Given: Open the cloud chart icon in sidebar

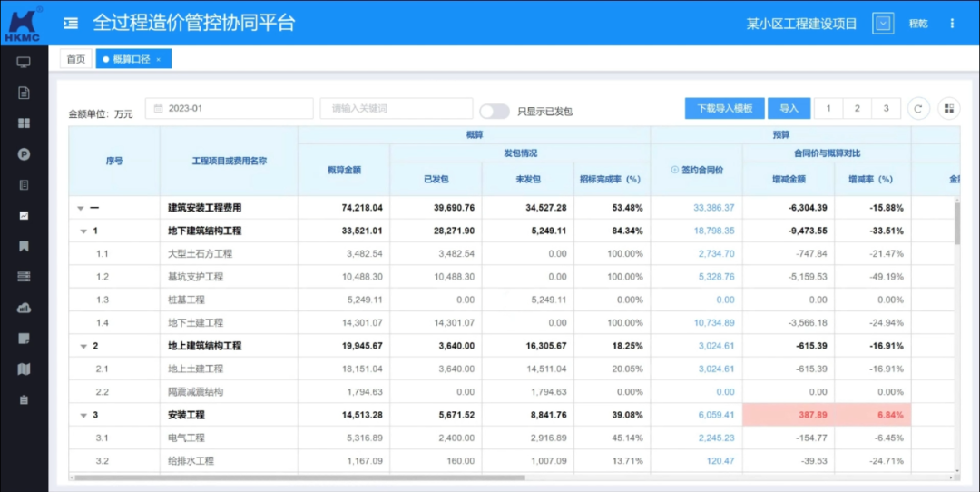Looking at the screenshot, I should click(24, 308).
